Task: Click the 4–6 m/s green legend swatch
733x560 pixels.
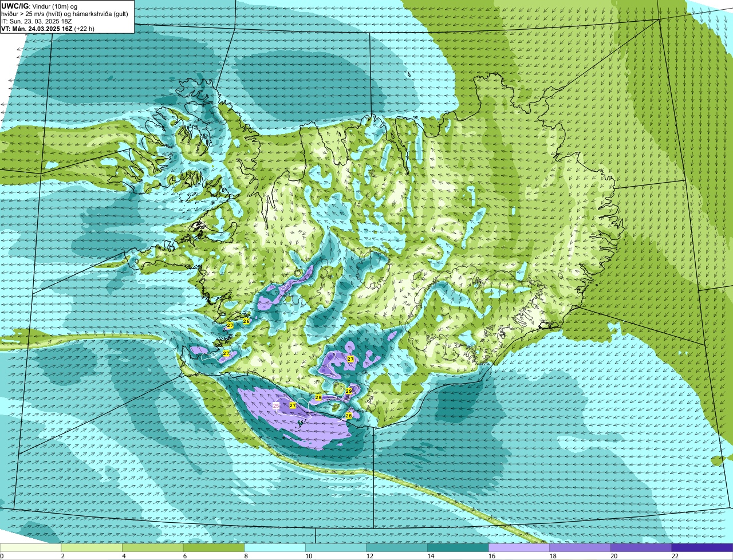Action: tap(152, 548)
